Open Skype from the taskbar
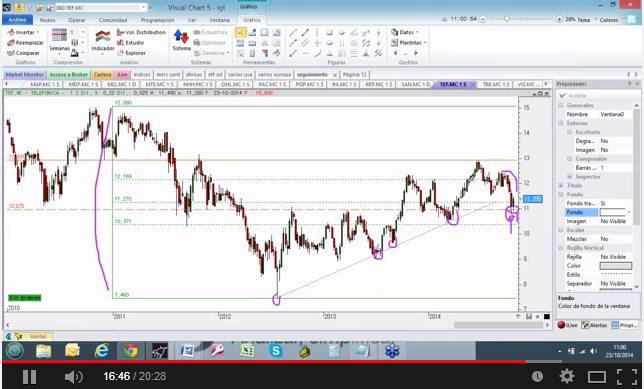 [x=276, y=351]
